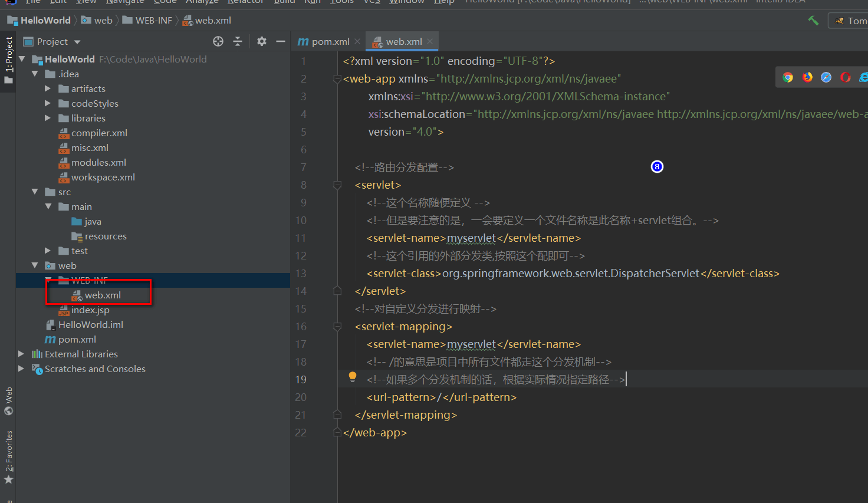Screen dimensions: 868x503
Task: Open the page in Opera browser icon
Action: (x=845, y=77)
